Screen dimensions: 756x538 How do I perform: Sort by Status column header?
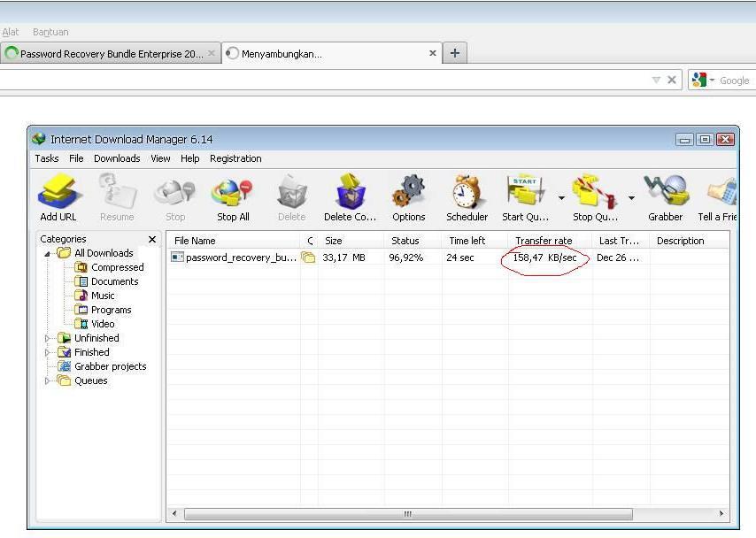[x=413, y=241]
